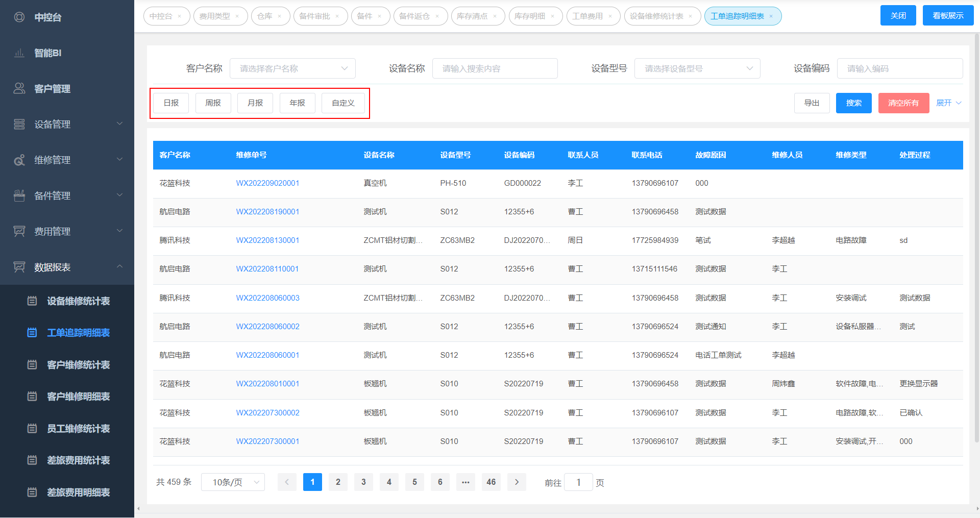980x518 pixels.
Task: Click the 设备编码 input field
Action: point(899,68)
